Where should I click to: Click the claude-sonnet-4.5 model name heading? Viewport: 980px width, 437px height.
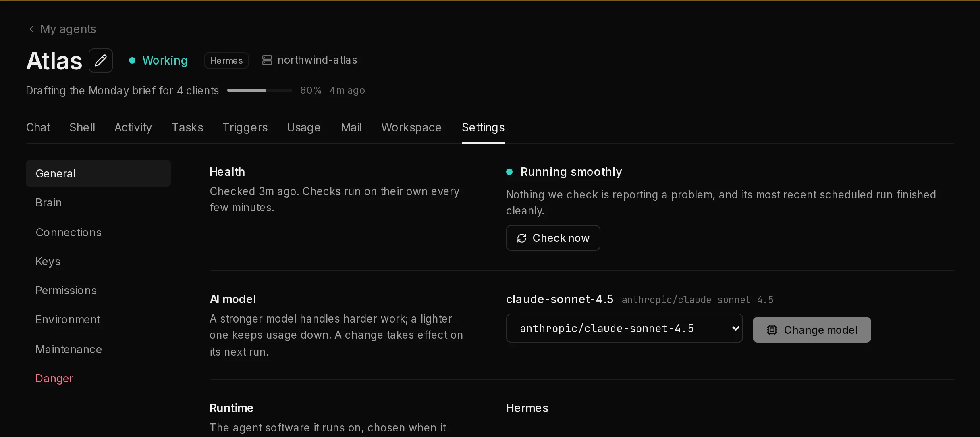pos(559,299)
